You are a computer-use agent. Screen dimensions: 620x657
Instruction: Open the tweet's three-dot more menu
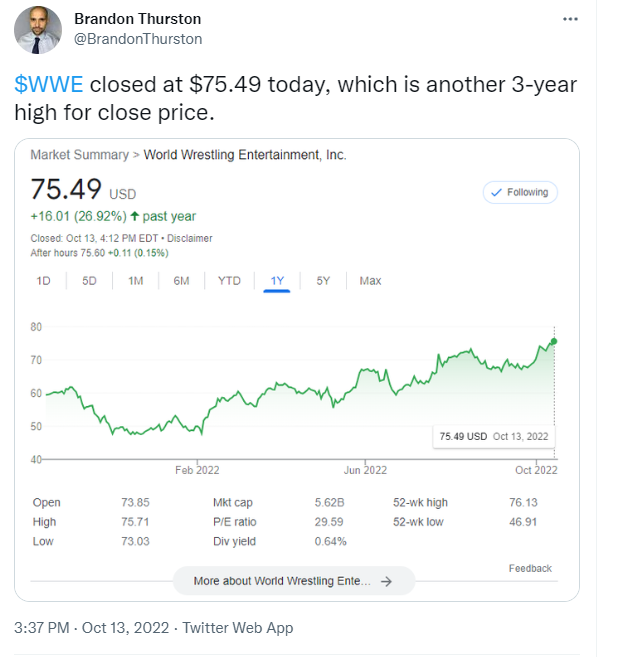click(x=570, y=19)
